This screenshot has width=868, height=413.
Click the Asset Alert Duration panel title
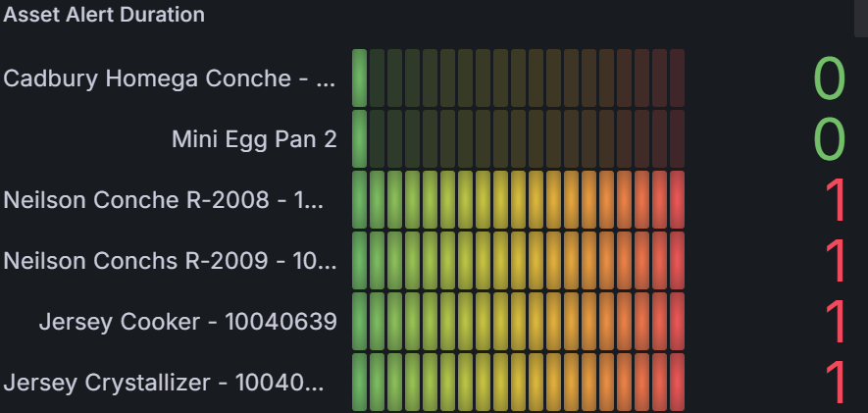[104, 15]
